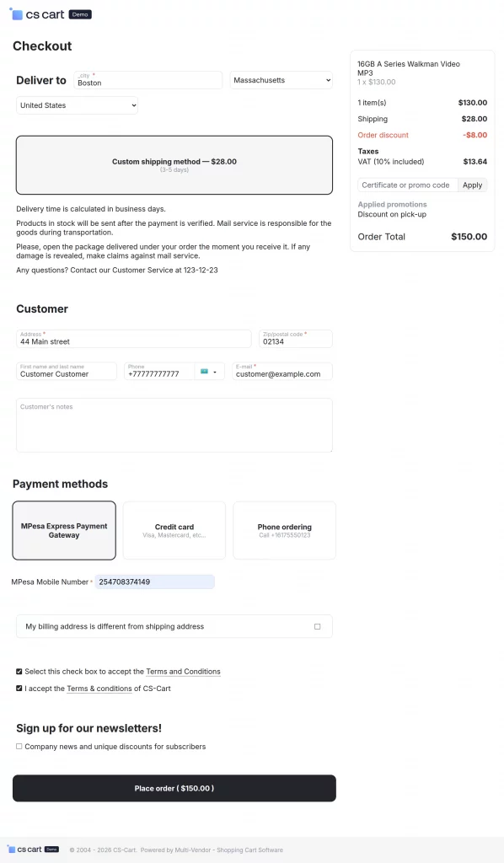
Task: Enable the company news newsletter checkbox
Action: point(19,747)
